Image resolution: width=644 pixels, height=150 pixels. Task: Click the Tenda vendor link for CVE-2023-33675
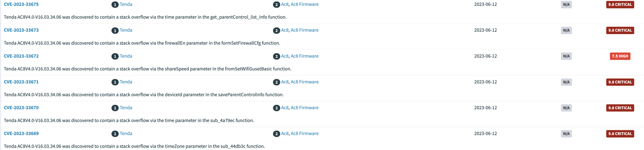coord(126,5)
